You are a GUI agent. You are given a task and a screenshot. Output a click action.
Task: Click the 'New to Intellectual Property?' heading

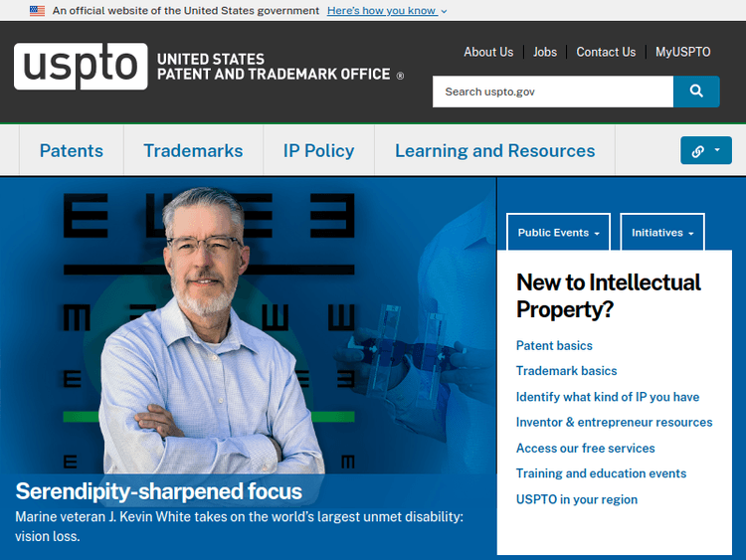[609, 295]
